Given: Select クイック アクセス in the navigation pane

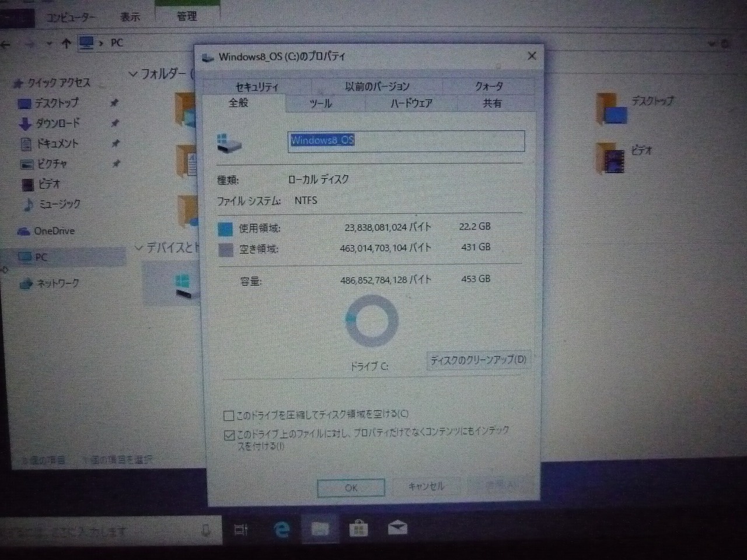Looking at the screenshot, I should 59,83.
